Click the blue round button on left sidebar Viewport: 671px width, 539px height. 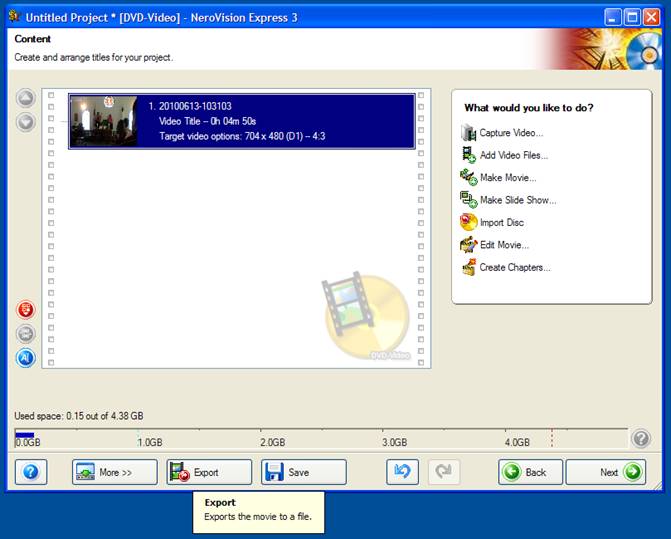26,358
